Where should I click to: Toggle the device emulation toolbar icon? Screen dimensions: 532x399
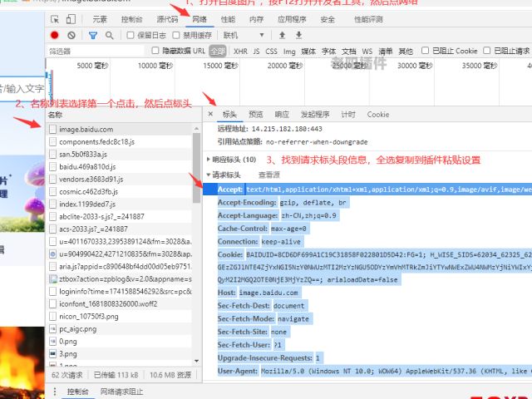[x=71, y=19]
